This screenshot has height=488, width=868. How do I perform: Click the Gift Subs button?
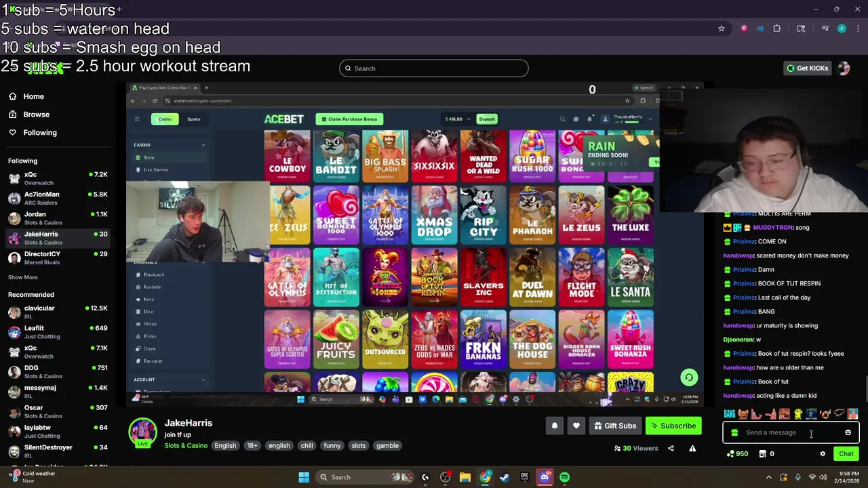click(x=615, y=426)
